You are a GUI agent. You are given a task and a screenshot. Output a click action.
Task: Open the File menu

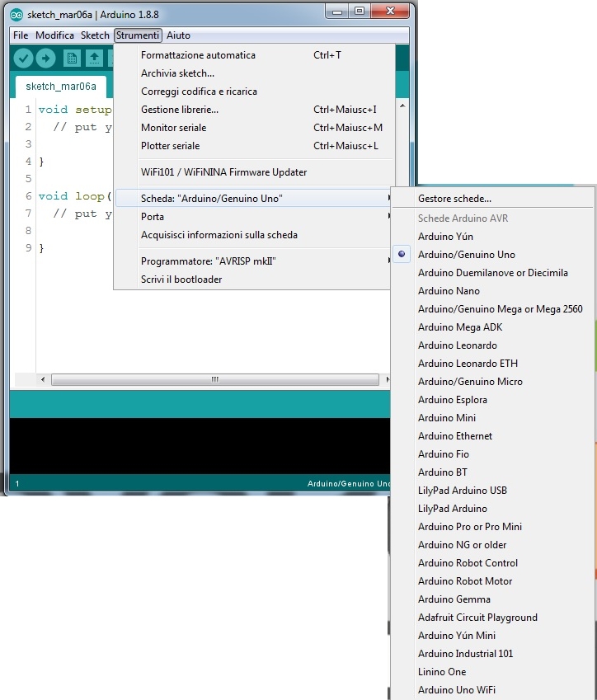21,35
